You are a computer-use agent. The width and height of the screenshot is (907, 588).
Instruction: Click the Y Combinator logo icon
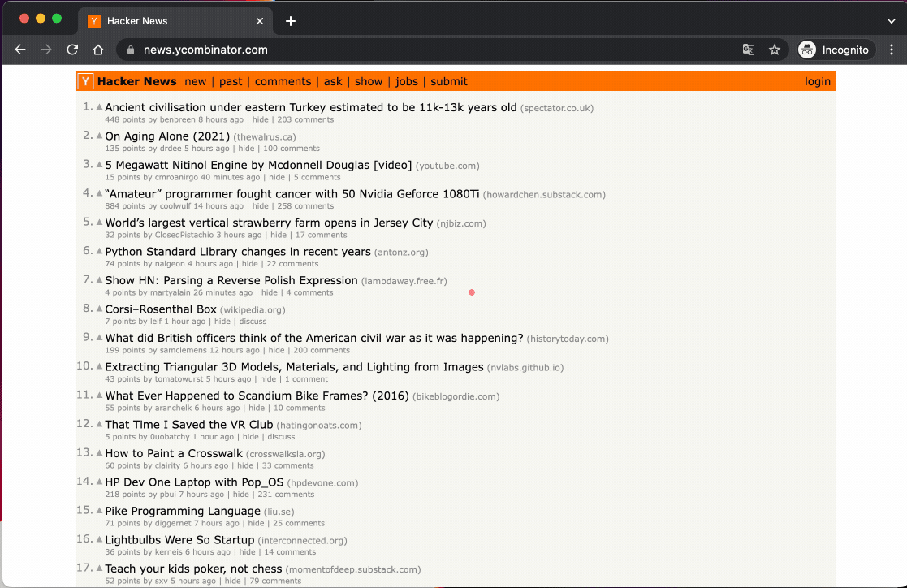click(85, 81)
